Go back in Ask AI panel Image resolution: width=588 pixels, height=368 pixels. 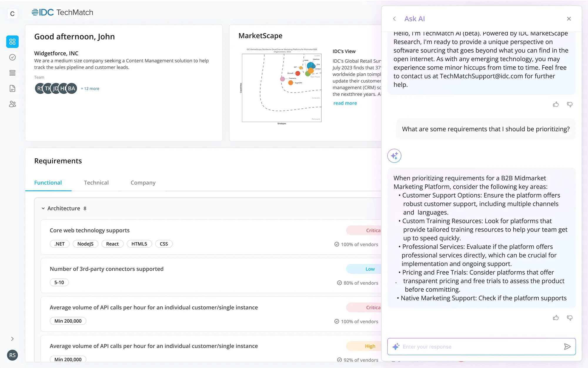395,19
